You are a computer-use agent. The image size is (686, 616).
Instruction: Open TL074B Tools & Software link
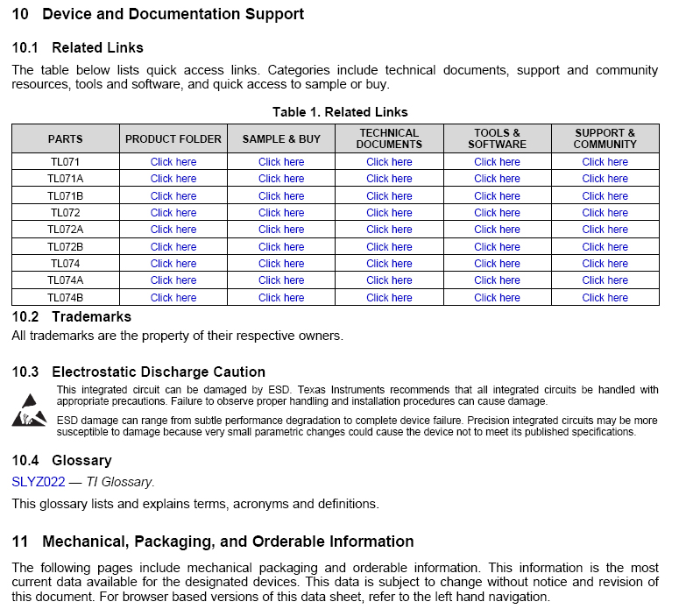tap(497, 298)
